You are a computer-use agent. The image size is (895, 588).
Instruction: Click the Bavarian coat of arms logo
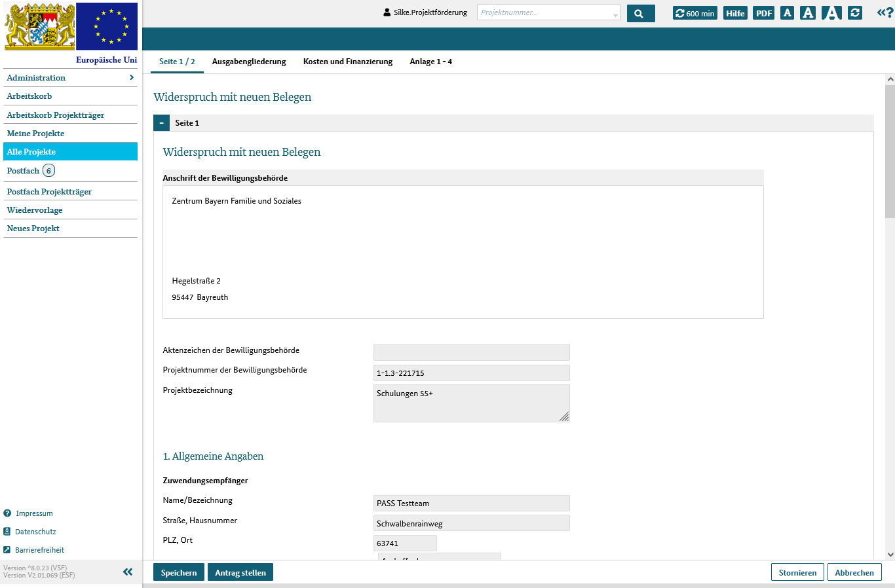(39, 26)
